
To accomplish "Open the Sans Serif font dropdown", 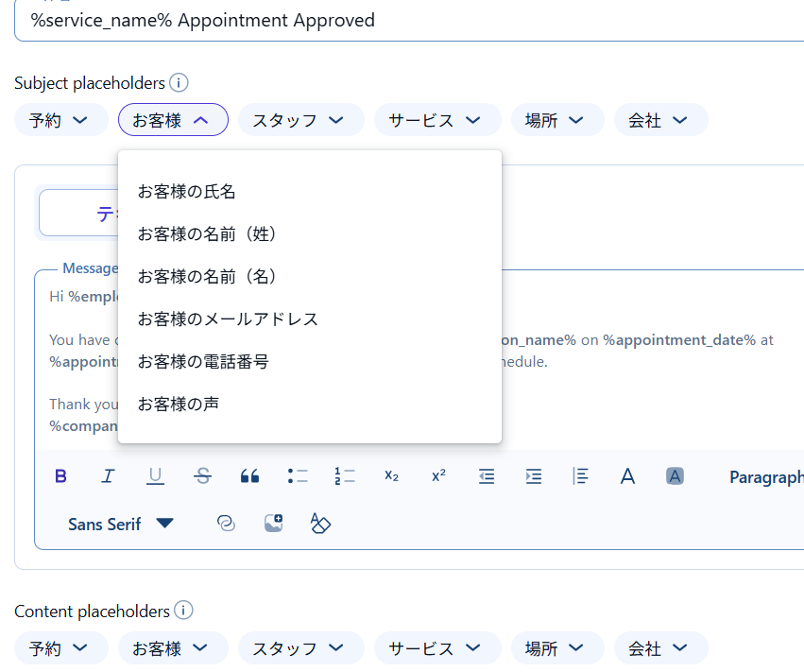I will (x=121, y=524).
